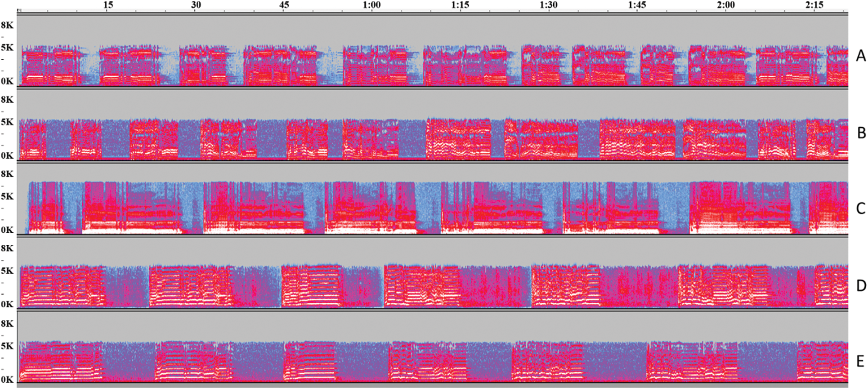Select the E label on the bottom track
The width and height of the screenshot is (868, 389).
pyautogui.click(x=860, y=361)
